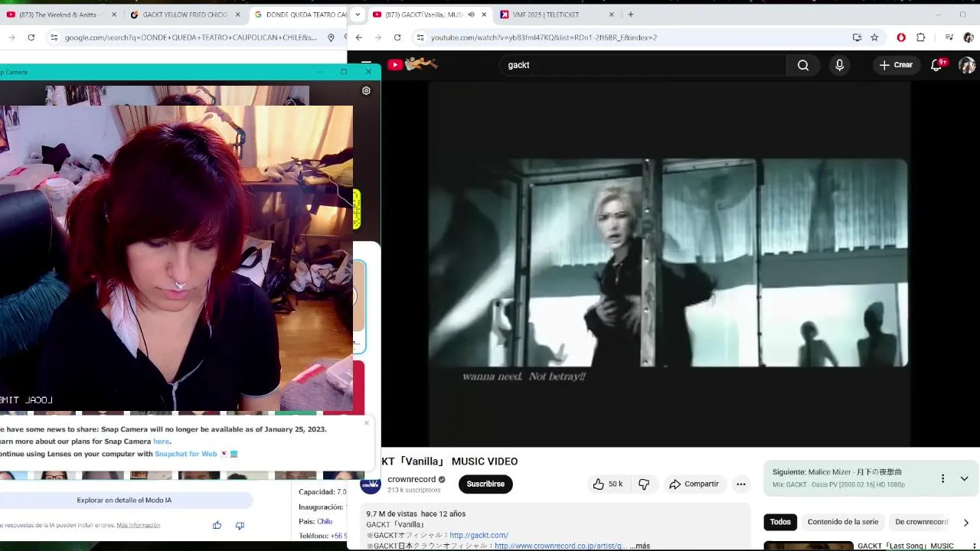
Task: Open the http://gackt.com/ link
Action: point(479,535)
